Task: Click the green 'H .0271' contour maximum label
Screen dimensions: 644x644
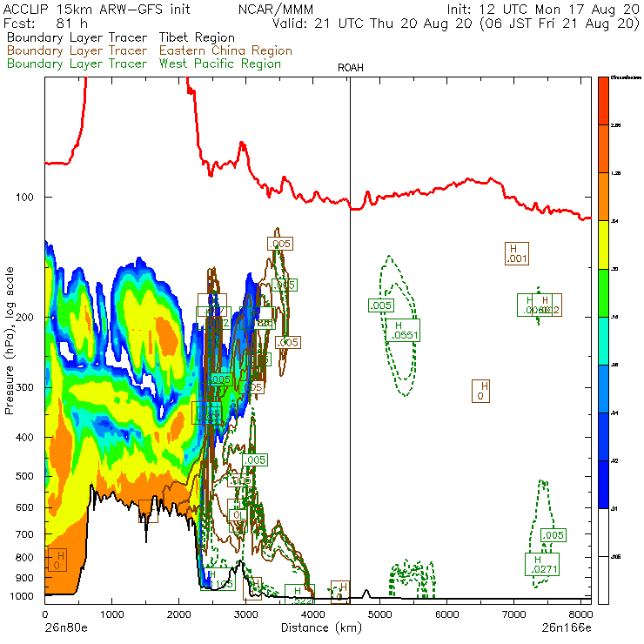Action: click(x=542, y=564)
